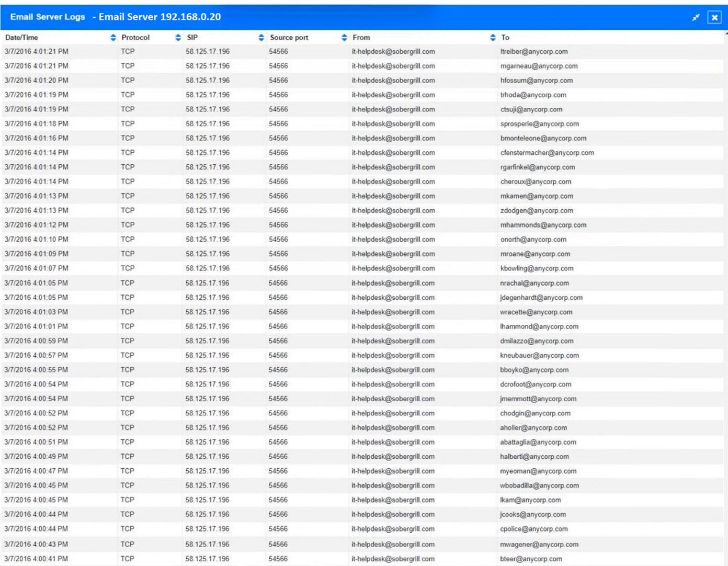The image size is (728, 566).
Task: Click the Date/Time column header
Action: [x=21, y=38]
